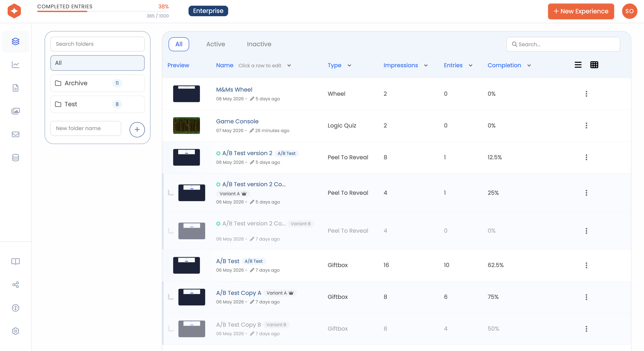Screen dimensions: 644x351
Task: Open three-dot menu for Variant A Peel To Reveal
Action: click(586, 193)
